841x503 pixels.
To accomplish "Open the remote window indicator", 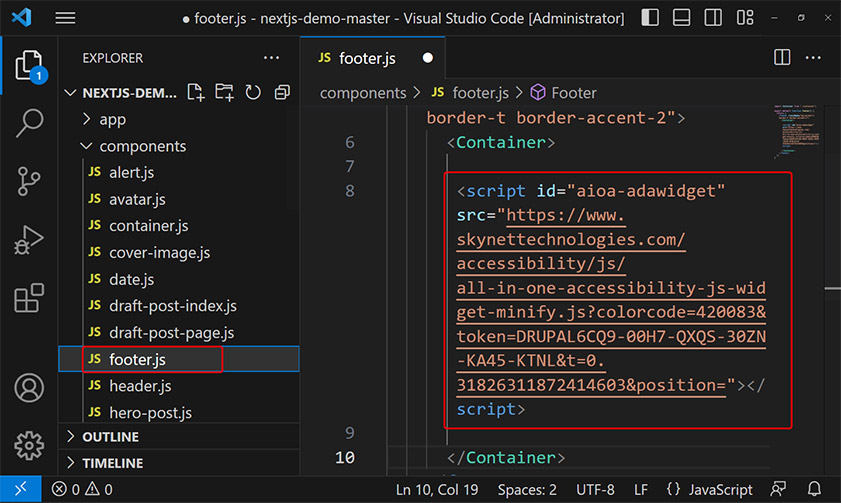I will tap(20, 489).
